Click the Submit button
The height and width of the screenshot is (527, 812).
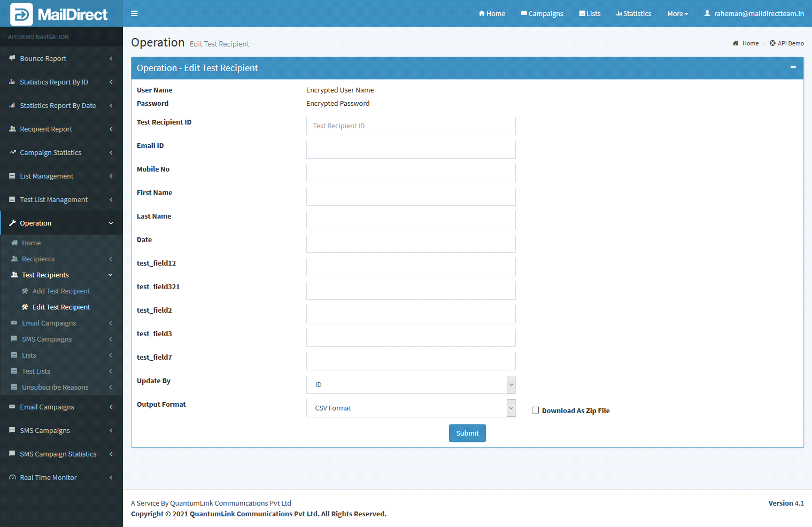(x=467, y=433)
